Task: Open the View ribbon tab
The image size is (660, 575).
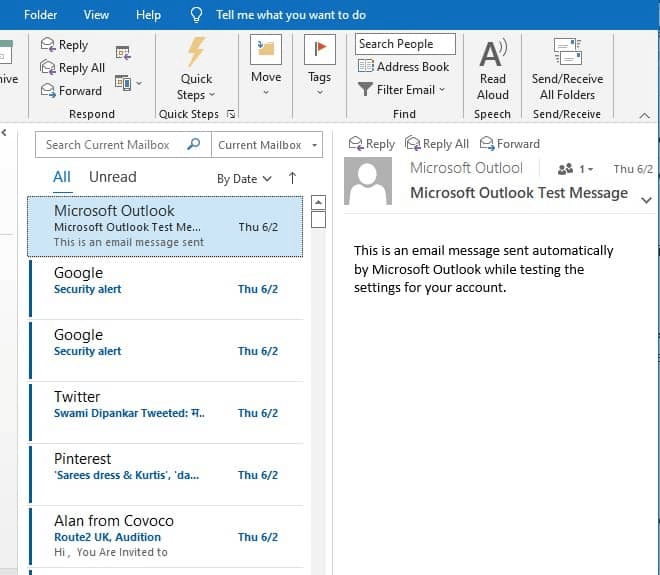Action: click(96, 15)
